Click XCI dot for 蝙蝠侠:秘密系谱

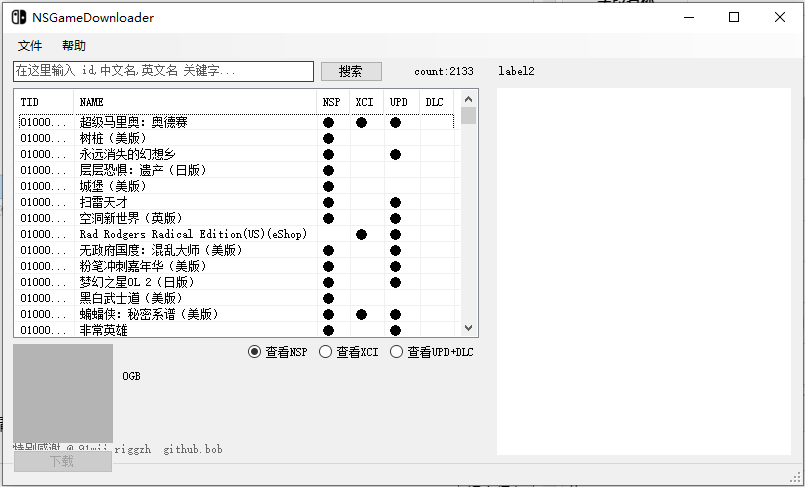point(361,314)
